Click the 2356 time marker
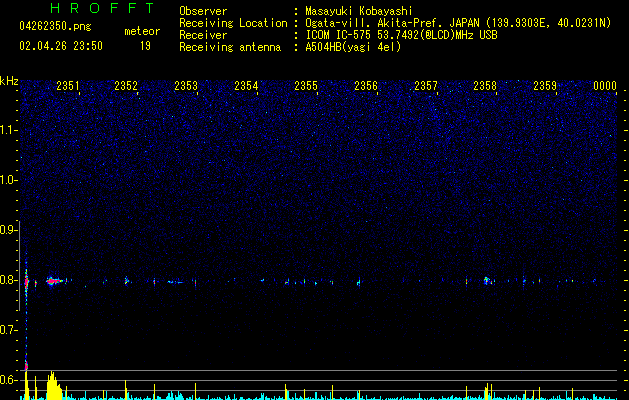The height and width of the screenshot is (400, 629). pyautogui.click(x=366, y=86)
